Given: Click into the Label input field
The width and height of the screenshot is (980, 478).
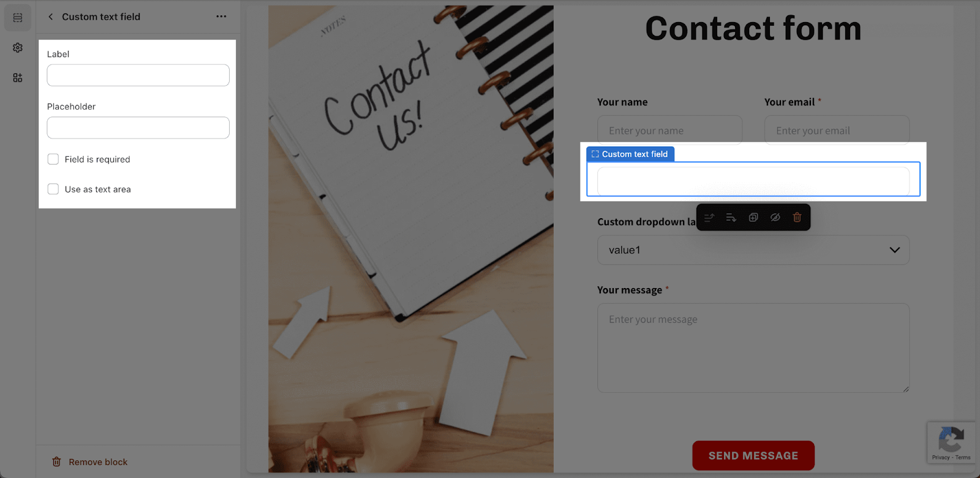Looking at the screenshot, I should tap(138, 75).
